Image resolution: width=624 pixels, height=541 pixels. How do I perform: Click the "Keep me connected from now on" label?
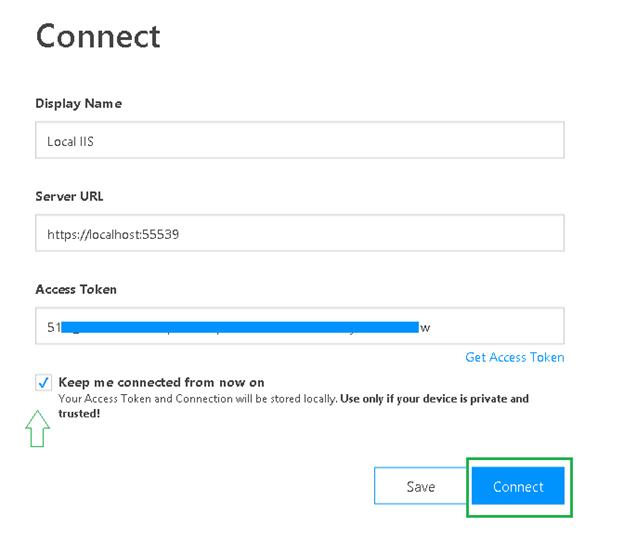pos(161,382)
